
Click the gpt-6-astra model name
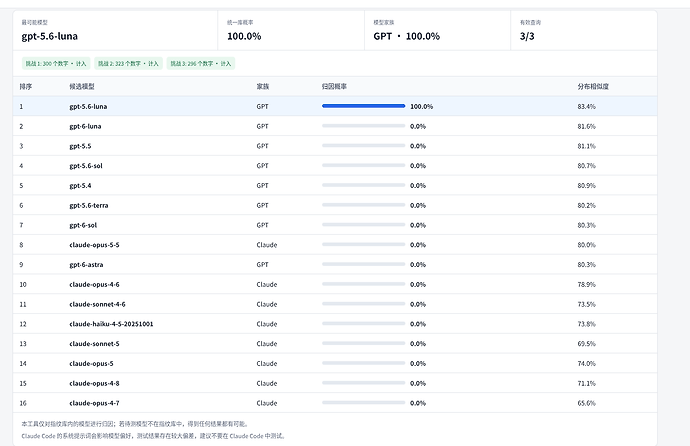[x=86, y=265]
